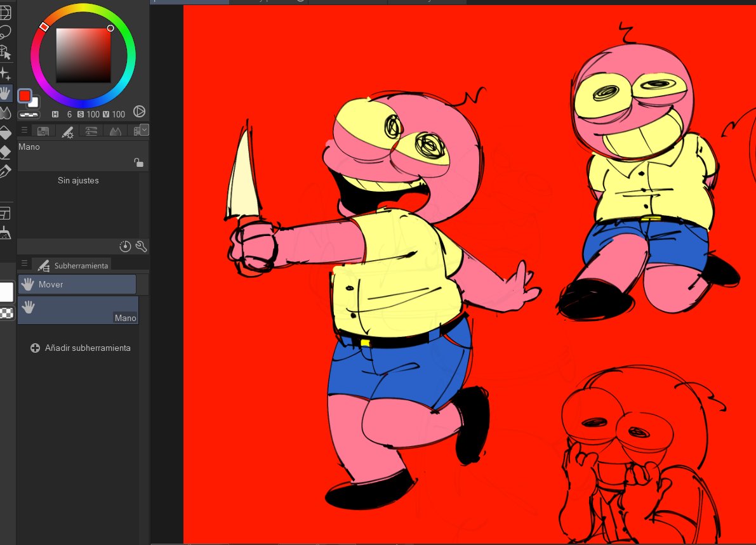Select the Pen nib tool

pyautogui.click(x=5, y=171)
